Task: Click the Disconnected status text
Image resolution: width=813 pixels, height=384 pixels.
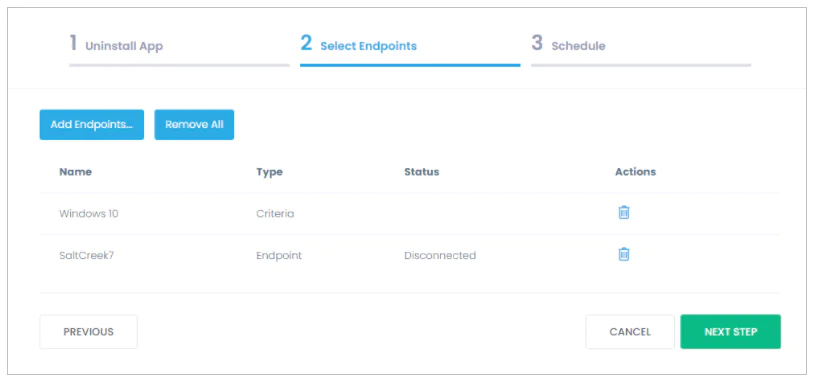Action: point(440,255)
